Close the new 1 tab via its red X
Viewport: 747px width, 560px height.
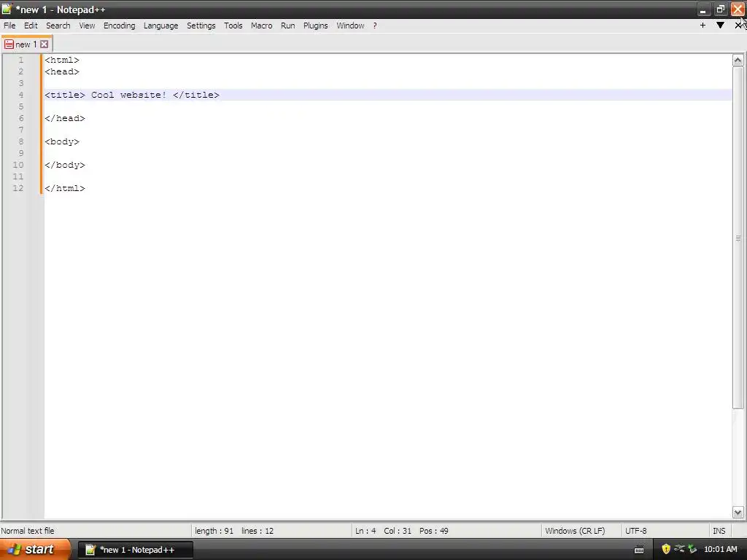click(x=44, y=44)
